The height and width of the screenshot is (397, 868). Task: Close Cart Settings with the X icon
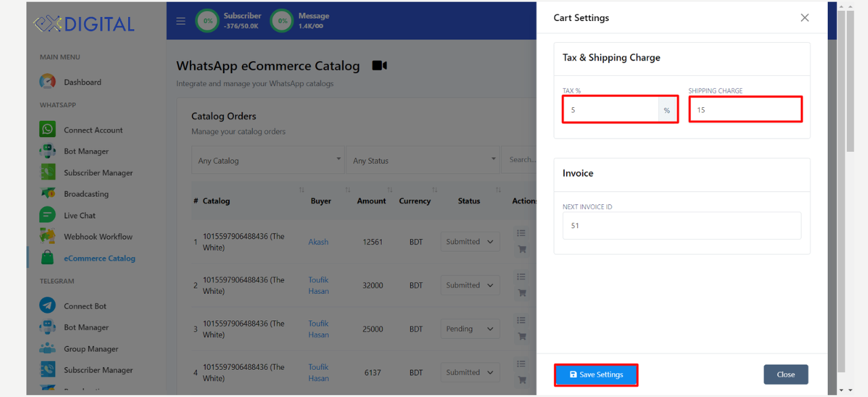[x=805, y=18]
